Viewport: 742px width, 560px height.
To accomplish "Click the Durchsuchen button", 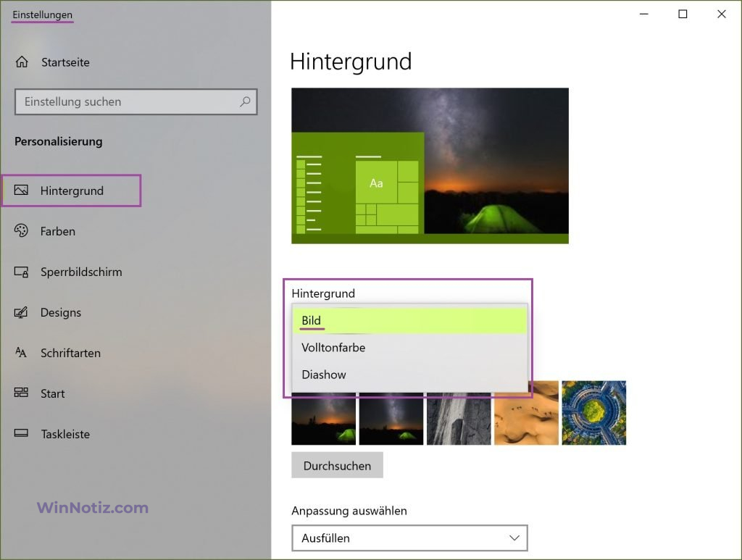I will (x=337, y=465).
